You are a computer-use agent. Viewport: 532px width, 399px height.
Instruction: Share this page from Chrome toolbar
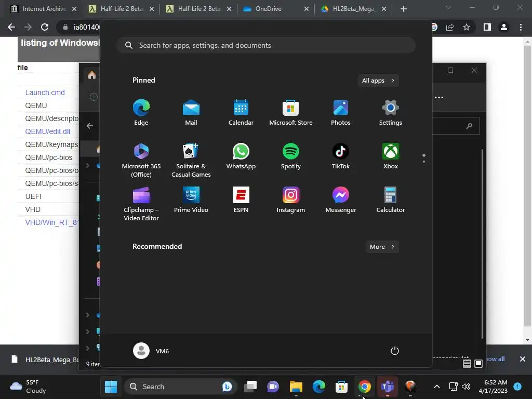point(450,27)
